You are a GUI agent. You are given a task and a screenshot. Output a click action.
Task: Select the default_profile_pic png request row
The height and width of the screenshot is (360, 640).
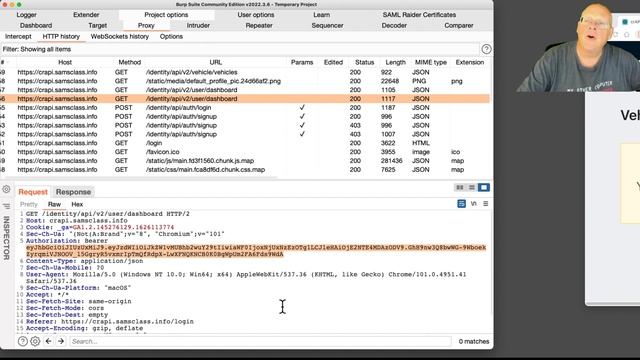[245, 81]
